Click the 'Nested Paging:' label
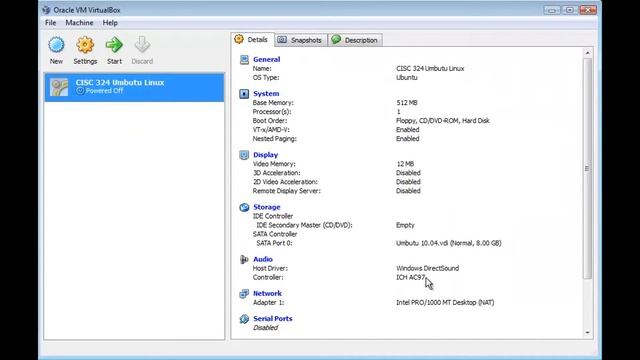This screenshot has width=640, height=360. (x=275, y=139)
